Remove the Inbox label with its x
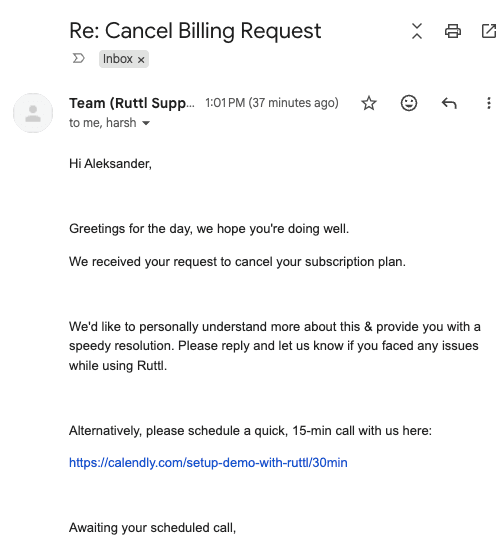 click(141, 60)
